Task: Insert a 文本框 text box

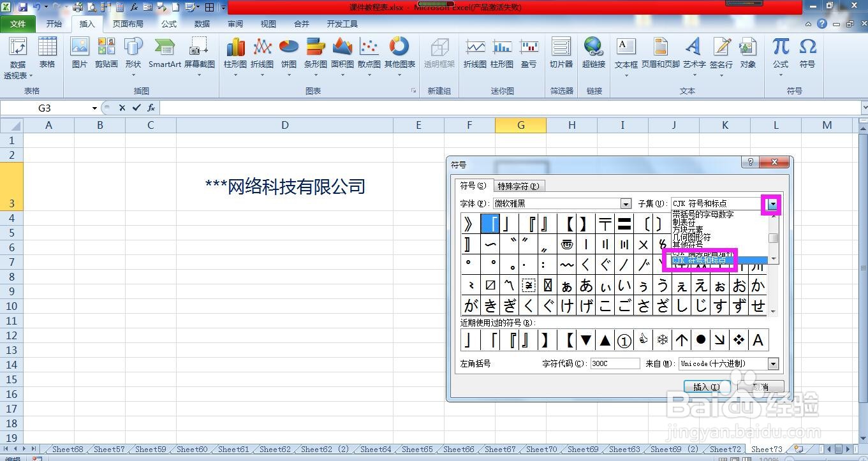Action: pos(626,56)
